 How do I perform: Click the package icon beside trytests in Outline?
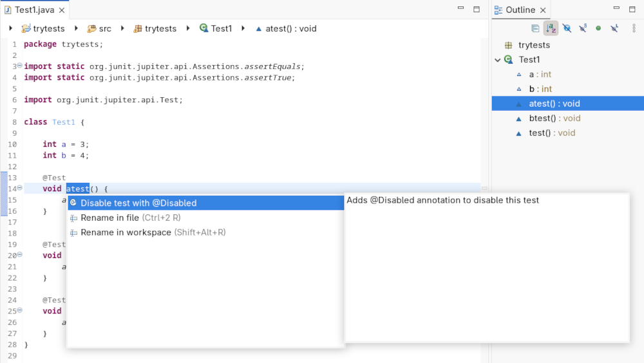509,45
